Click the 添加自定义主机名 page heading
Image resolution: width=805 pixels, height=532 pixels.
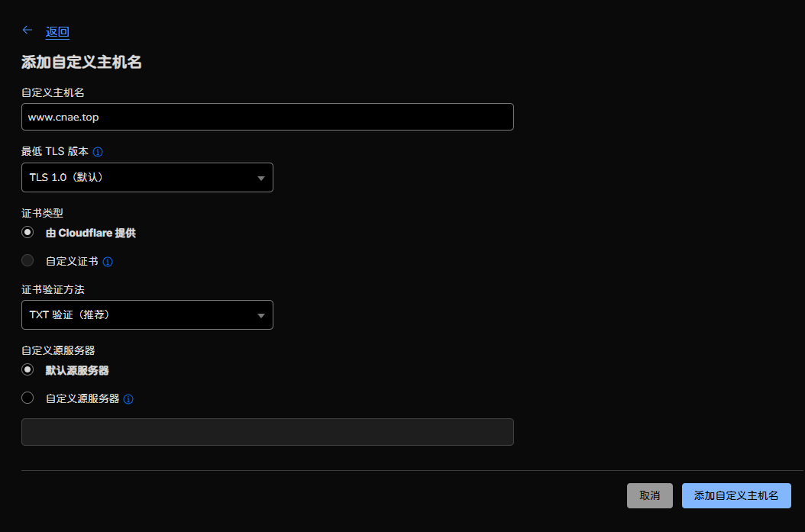coord(81,63)
